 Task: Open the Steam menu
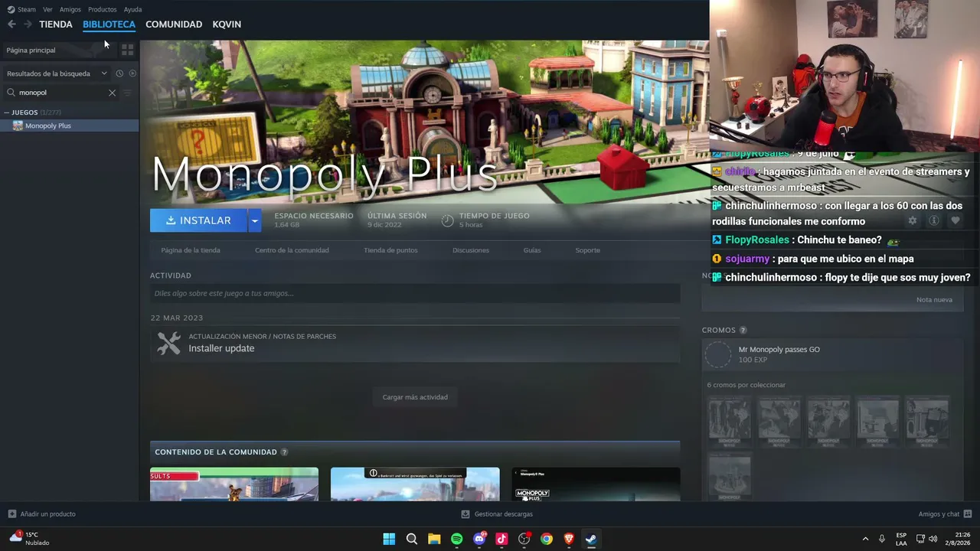pos(21,9)
